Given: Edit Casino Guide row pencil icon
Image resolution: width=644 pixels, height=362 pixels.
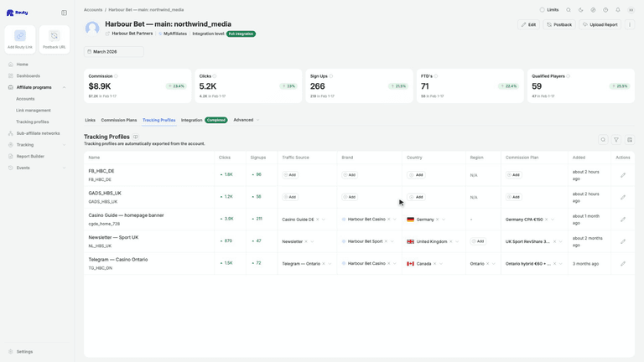Looking at the screenshot, I should (x=623, y=220).
